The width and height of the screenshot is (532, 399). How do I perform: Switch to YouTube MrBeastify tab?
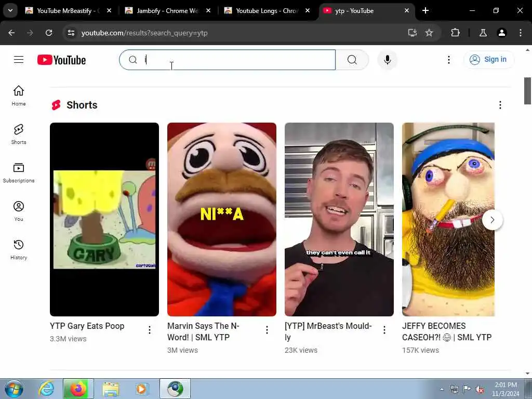[69, 10]
